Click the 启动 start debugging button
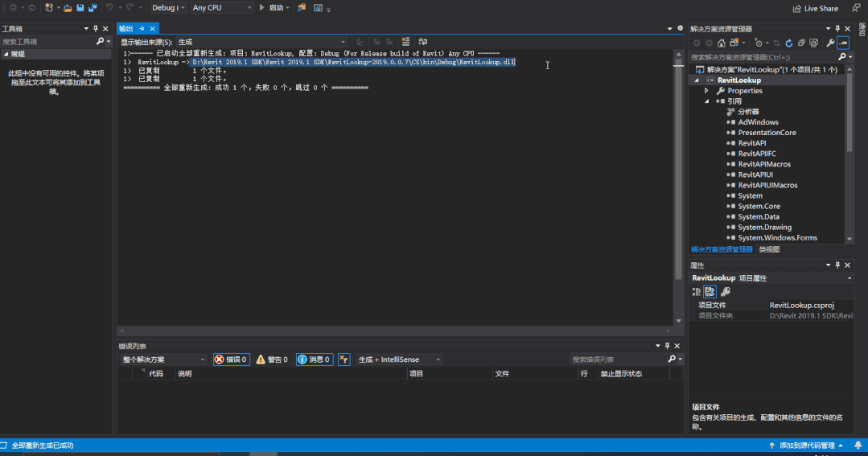868x456 pixels. pyautogui.click(x=271, y=8)
